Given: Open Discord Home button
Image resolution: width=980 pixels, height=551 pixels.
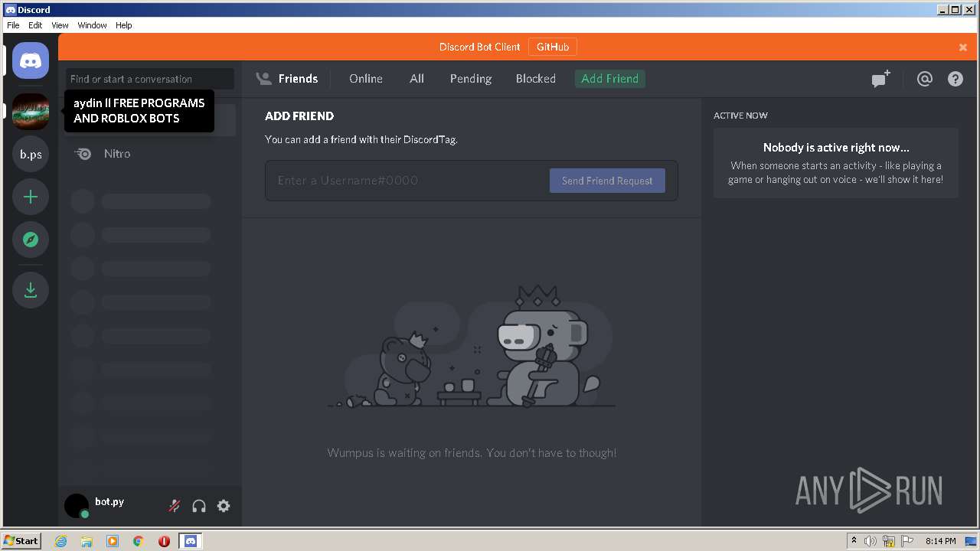Looking at the screenshot, I should coord(31,60).
